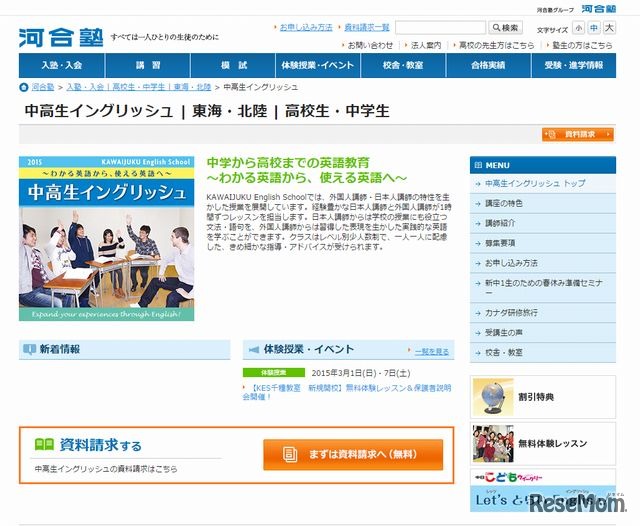
Task: Open 入塾・入会 navigation tab
Action: coord(62,65)
